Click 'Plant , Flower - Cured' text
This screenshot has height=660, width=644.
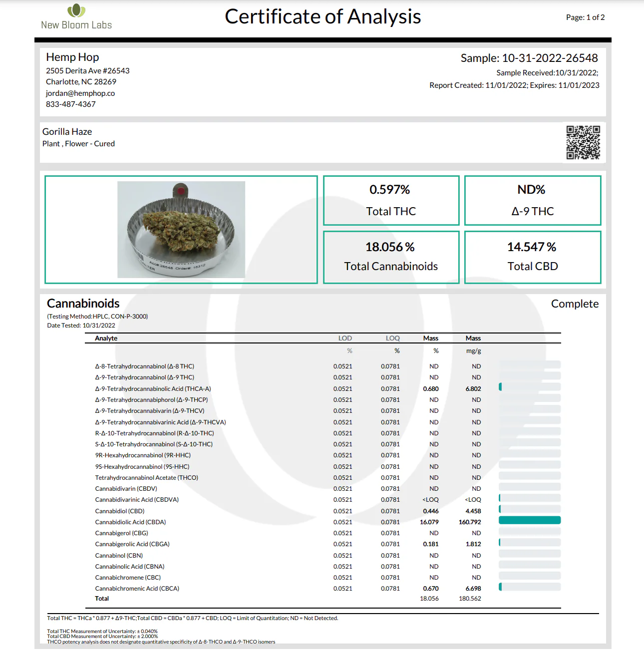tap(78, 144)
